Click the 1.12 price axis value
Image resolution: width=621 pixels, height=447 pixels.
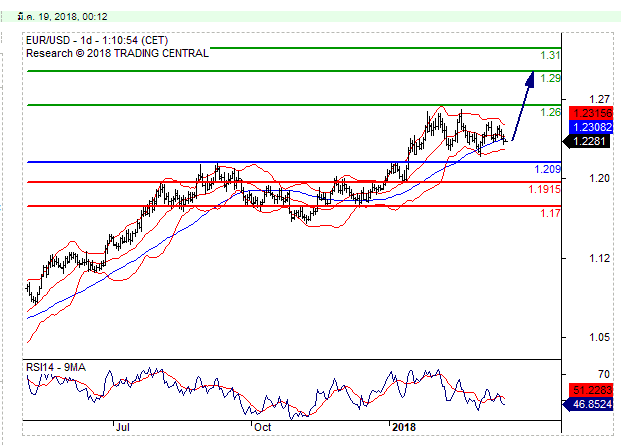(599, 258)
